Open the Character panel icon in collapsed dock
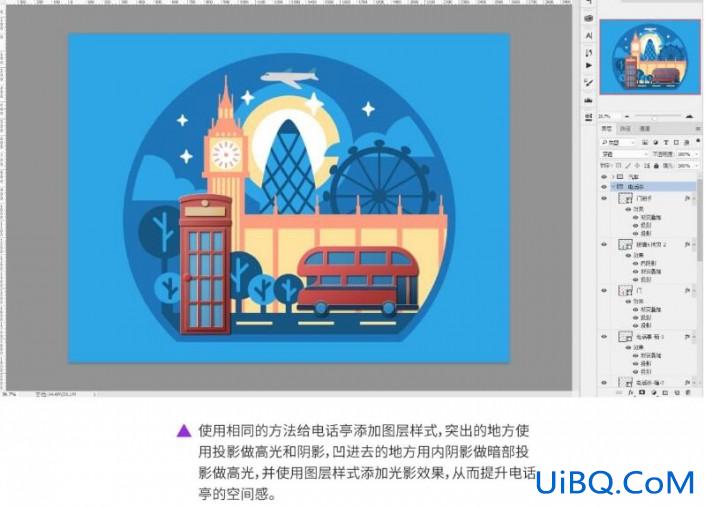Screen dimensions: 705x507 tap(589, 36)
